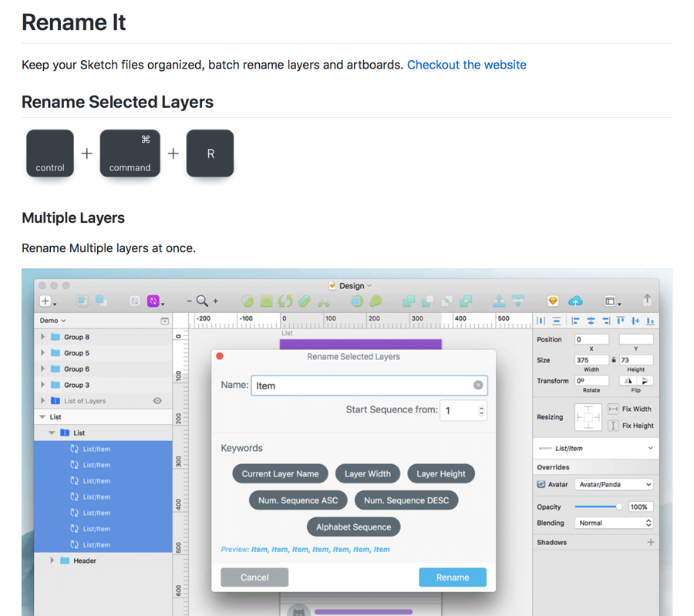
Task: Click the zoom in plus icon
Action: [x=216, y=301]
